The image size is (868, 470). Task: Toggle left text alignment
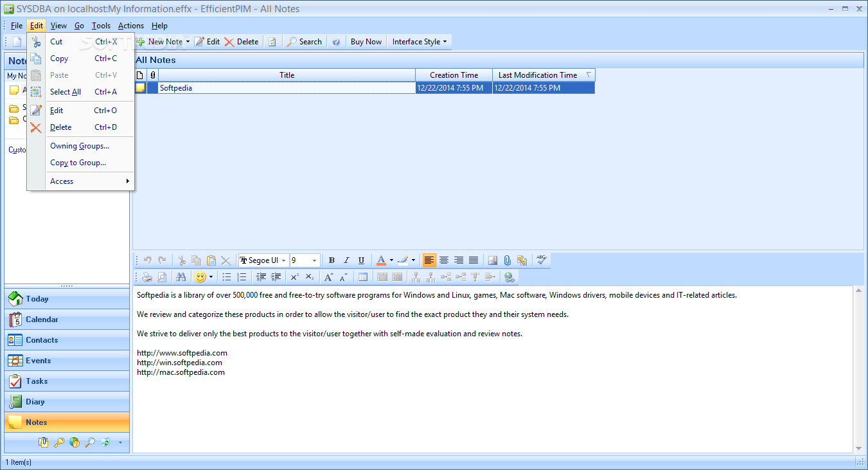pos(429,260)
